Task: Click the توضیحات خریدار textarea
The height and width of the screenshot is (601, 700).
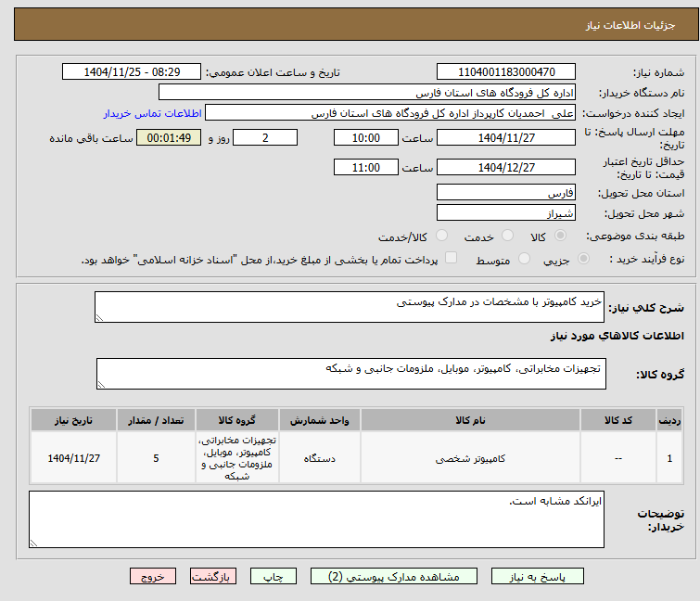Action: pyautogui.click(x=316, y=519)
